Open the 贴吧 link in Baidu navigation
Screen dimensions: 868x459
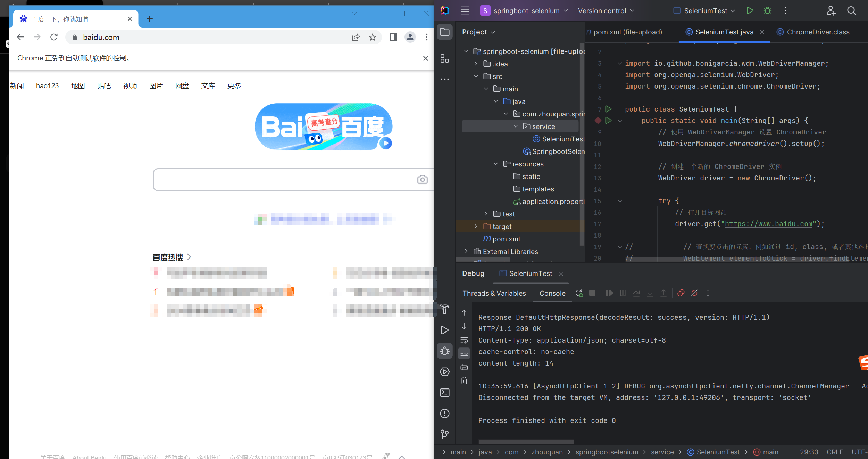(x=104, y=86)
